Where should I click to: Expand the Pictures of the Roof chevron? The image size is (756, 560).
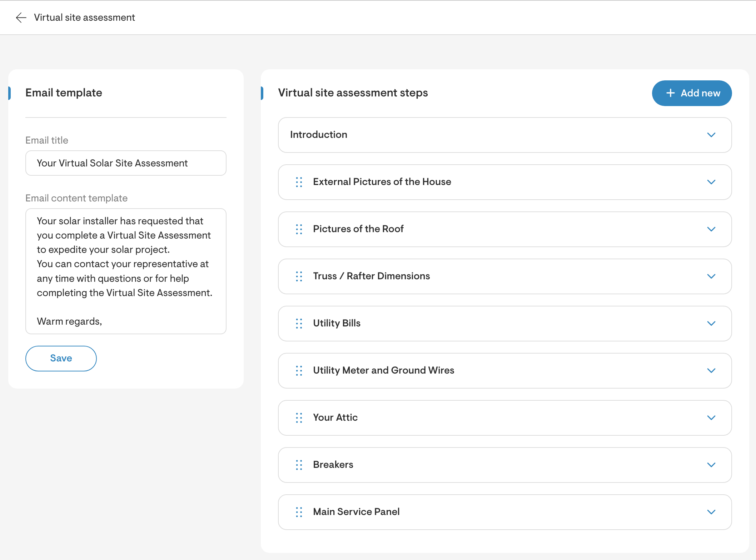(711, 229)
